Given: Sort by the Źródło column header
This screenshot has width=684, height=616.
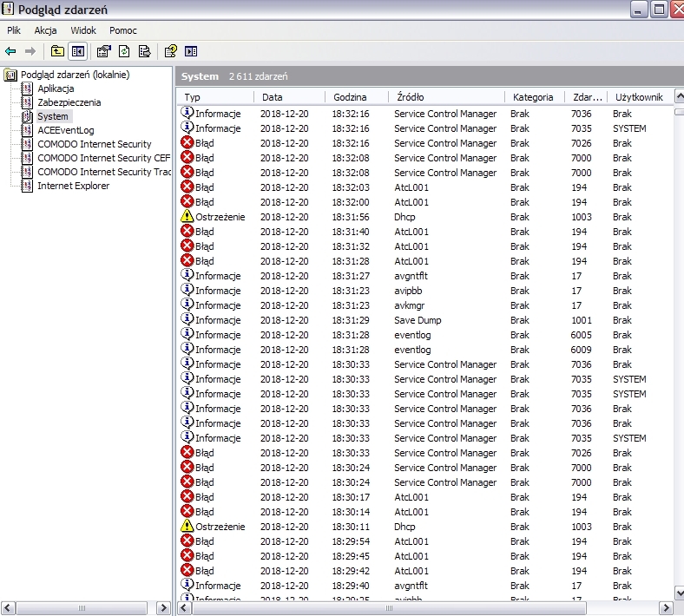Looking at the screenshot, I should tap(446, 97).
